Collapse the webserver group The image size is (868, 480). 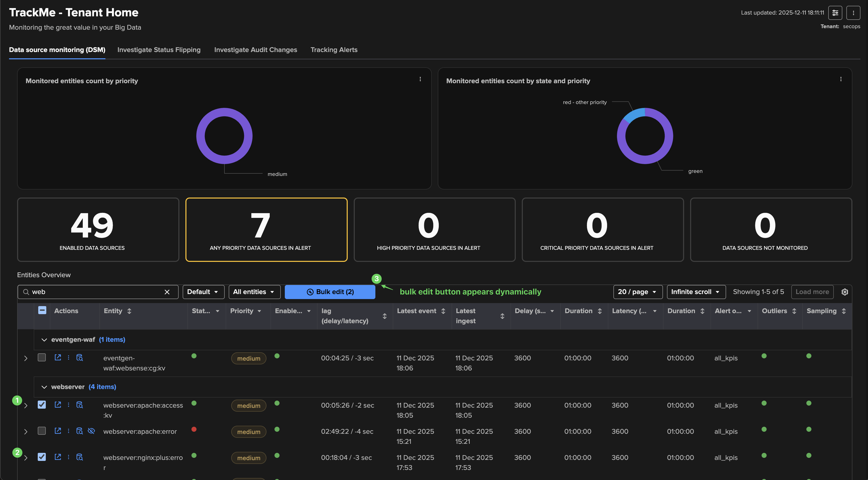[44, 387]
